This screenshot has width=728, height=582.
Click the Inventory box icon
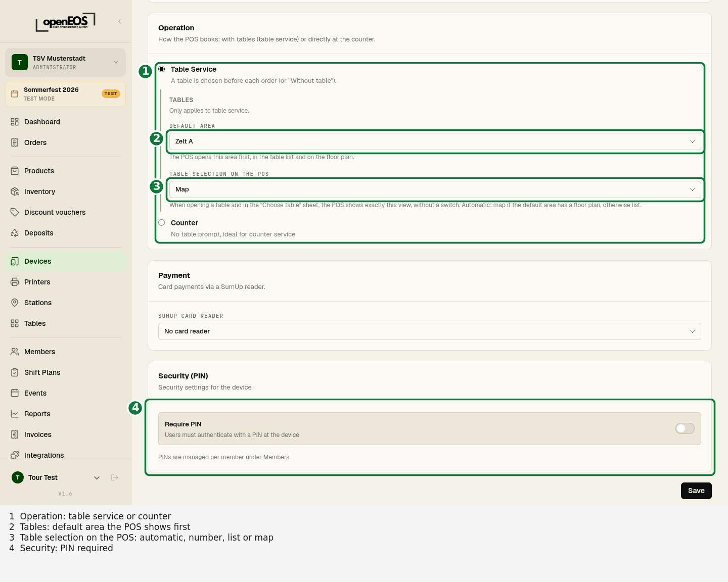[15, 191]
